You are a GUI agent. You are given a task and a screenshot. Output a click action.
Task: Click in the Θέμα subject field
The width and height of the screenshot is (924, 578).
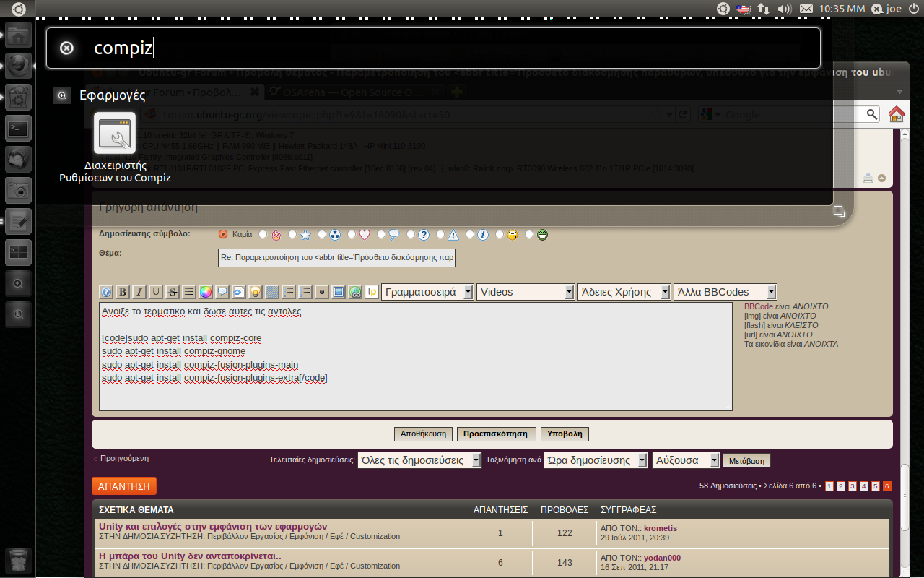[x=336, y=258]
